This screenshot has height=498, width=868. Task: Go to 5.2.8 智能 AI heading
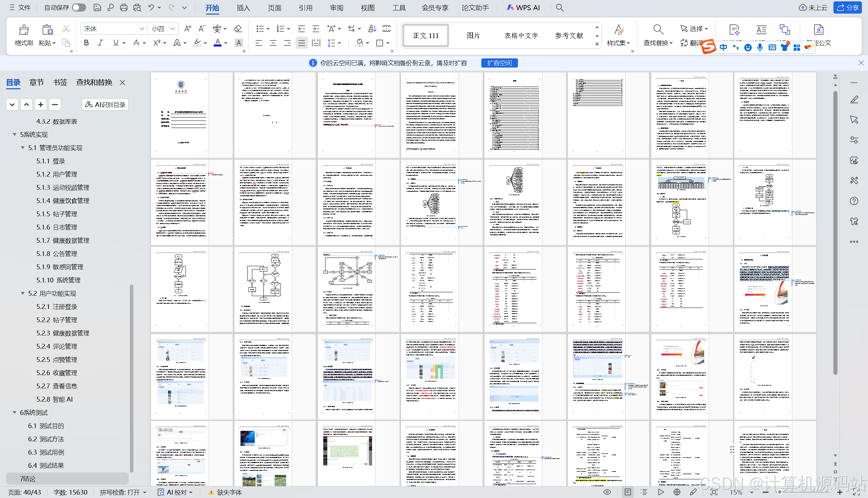(x=55, y=399)
